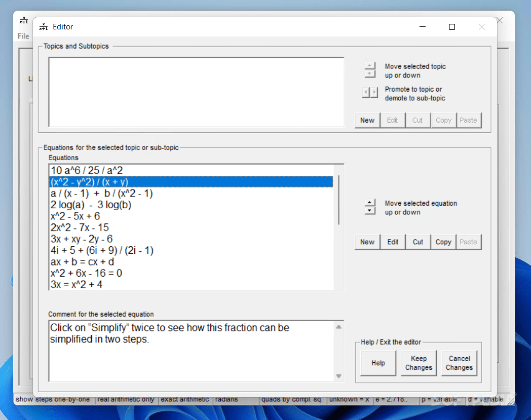Image resolution: width=531 pixels, height=420 pixels.
Task: Select equation a / (x - 1) + b / (x^2 - 1)
Action: [191, 194]
